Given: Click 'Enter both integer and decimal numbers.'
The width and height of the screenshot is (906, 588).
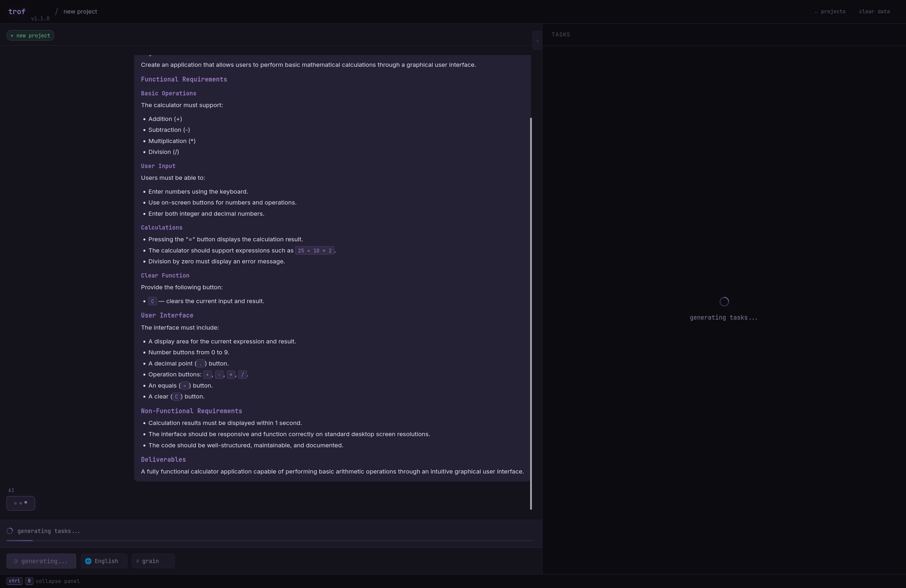Looking at the screenshot, I should [x=206, y=214].
